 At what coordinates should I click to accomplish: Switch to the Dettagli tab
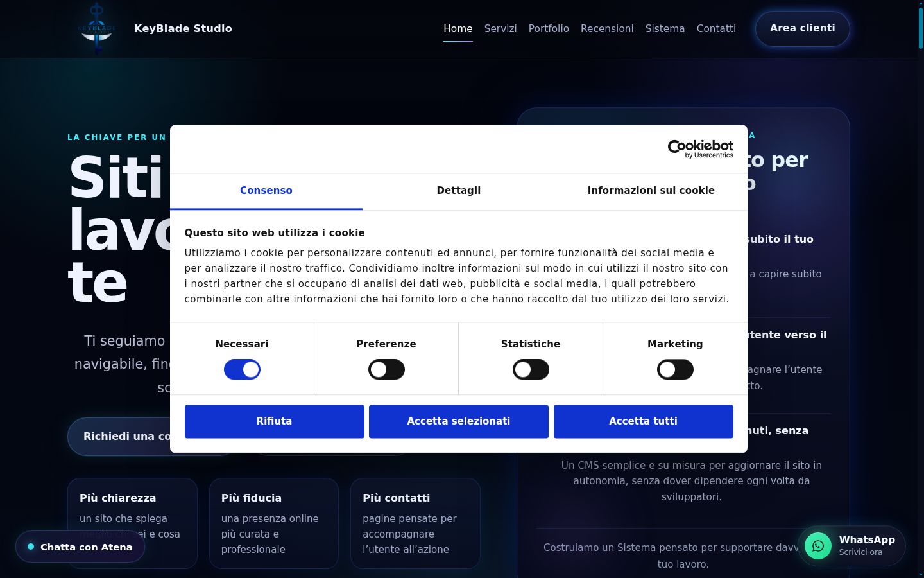(459, 191)
